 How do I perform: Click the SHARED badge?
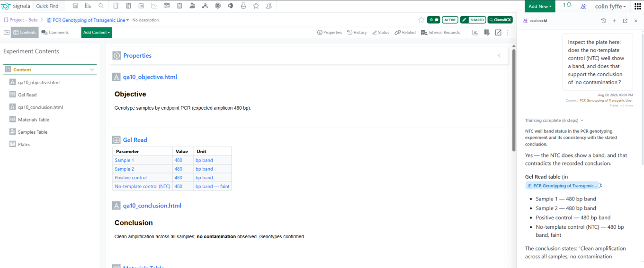pyautogui.click(x=473, y=20)
